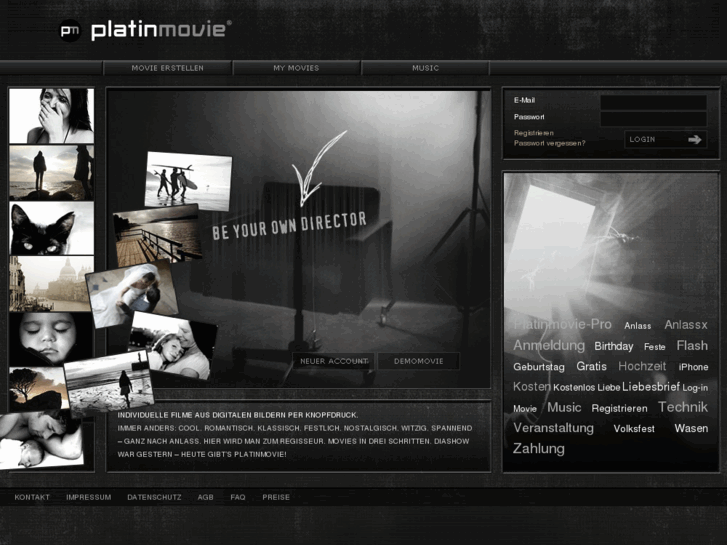
Task: Click the INDIVIDUELLE FILME description line
Action: (x=237, y=415)
